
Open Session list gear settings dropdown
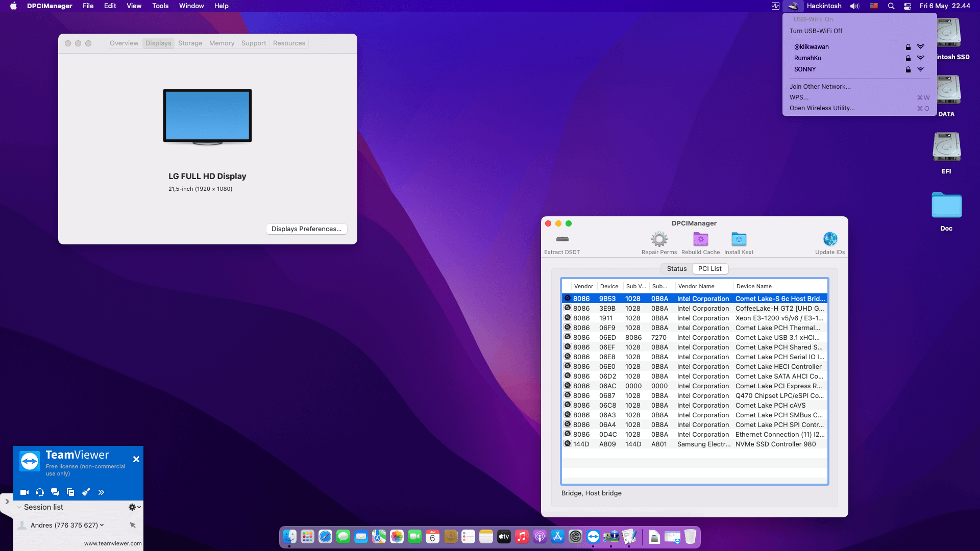[135, 507]
